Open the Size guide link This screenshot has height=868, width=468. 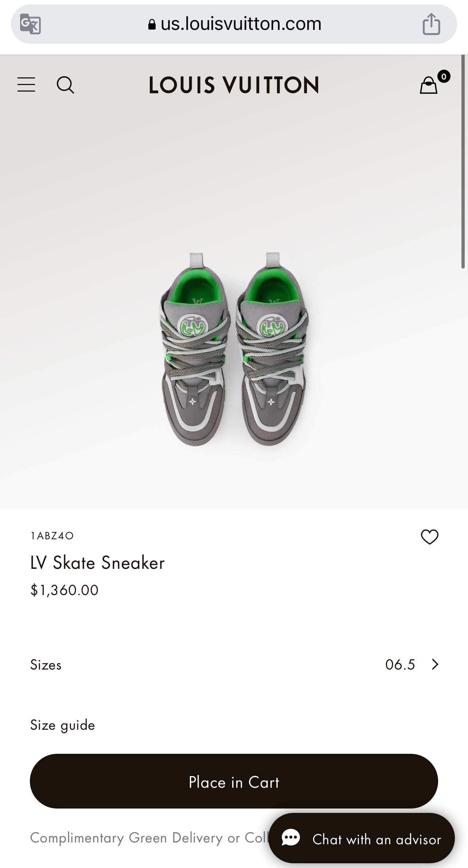pos(62,725)
